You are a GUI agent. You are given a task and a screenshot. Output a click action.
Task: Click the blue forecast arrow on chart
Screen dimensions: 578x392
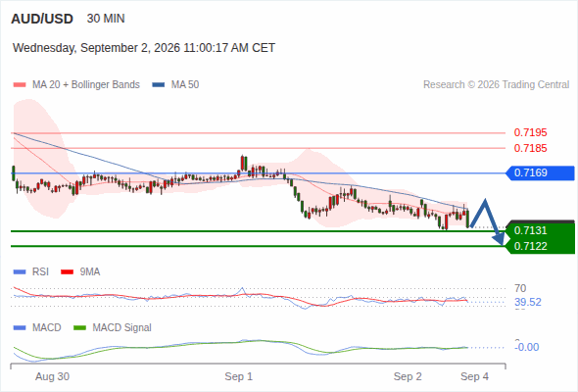tap(487, 221)
